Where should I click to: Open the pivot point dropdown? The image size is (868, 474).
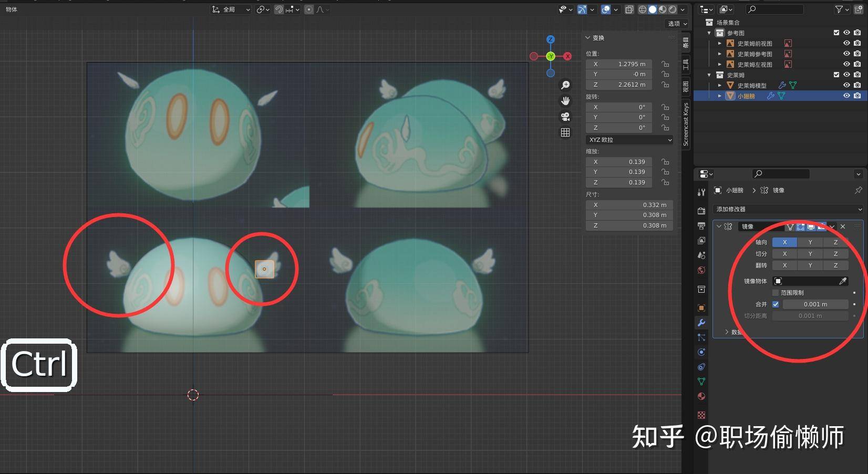pos(263,9)
